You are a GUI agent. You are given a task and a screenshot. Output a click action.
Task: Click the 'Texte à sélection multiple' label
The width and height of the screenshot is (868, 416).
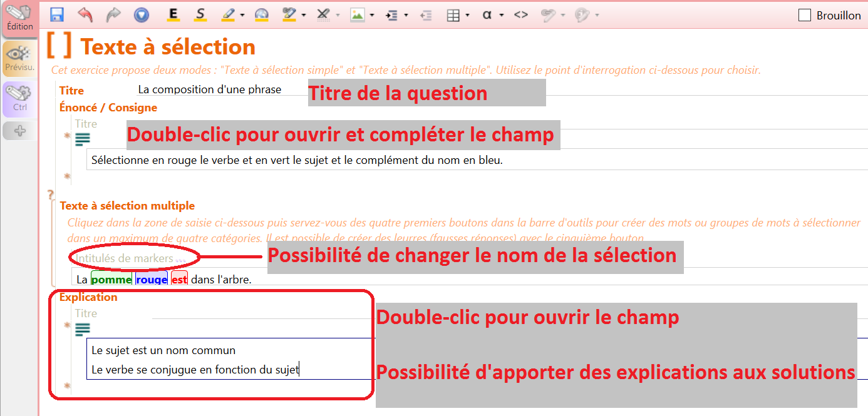pyautogui.click(x=127, y=206)
